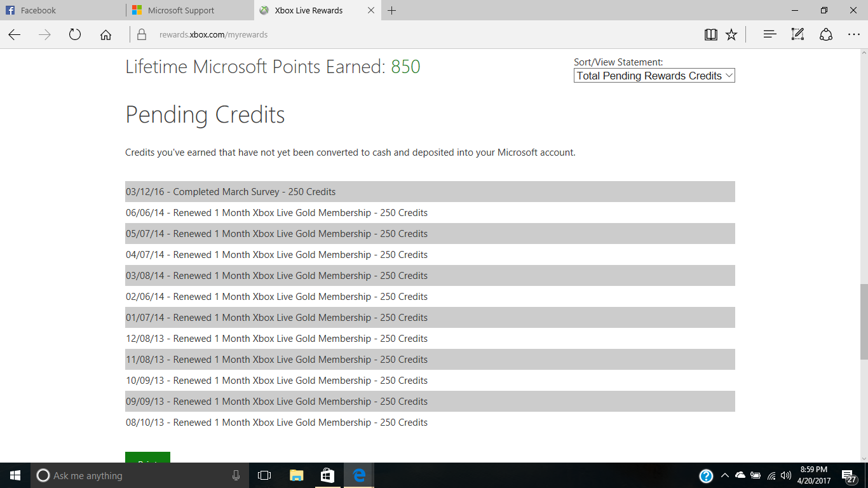Click the Edge browser taskbar icon
Screen dimensions: 868x488
pyautogui.click(x=359, y=475)
